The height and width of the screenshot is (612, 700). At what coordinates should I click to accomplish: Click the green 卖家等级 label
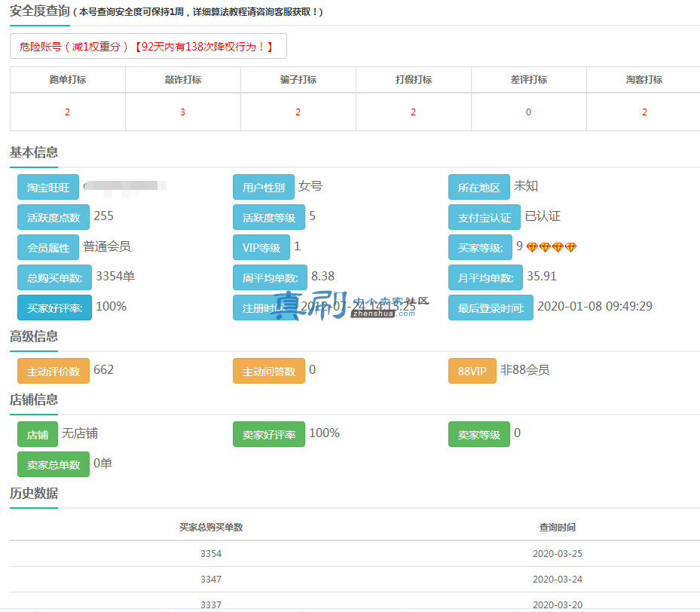coord(479,434)
